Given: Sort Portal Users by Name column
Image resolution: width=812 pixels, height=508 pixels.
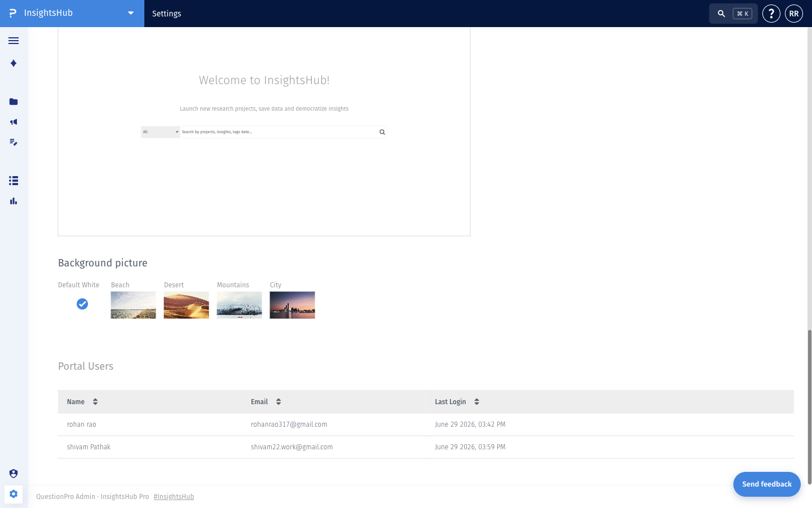Looking at the screenshot, I should click(x=95, y=402).
